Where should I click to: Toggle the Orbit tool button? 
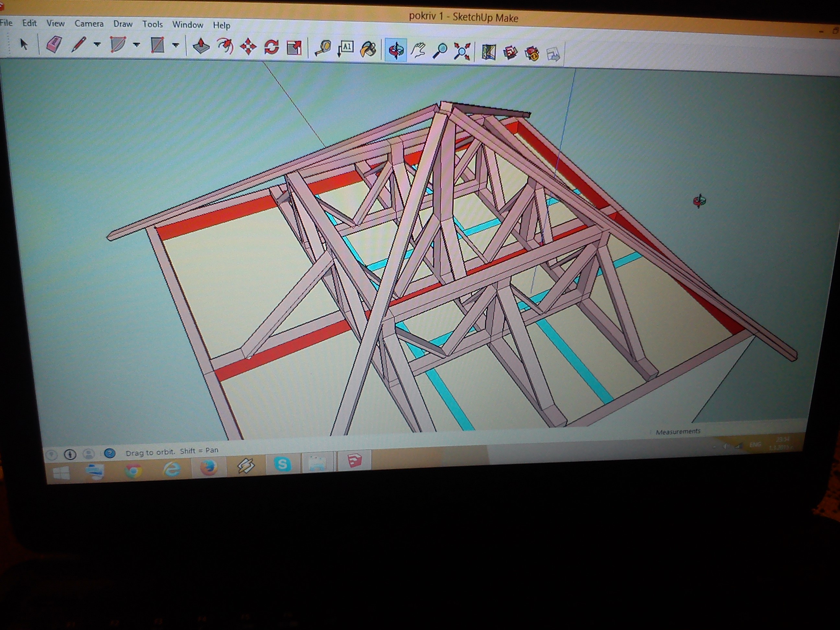click(396, 50)
